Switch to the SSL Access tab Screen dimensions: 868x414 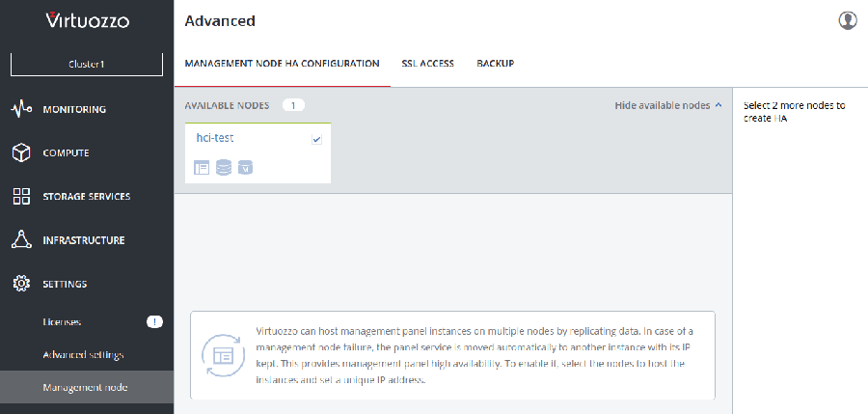point(427,64)
